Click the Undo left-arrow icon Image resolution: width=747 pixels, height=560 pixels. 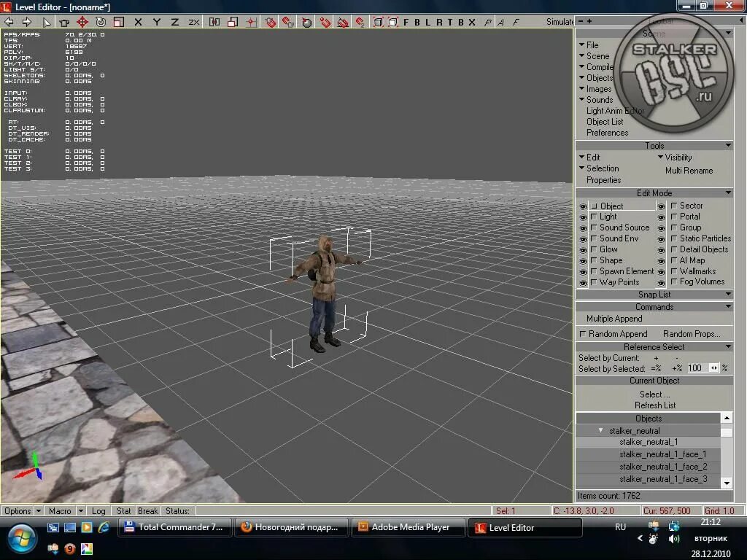9,22
